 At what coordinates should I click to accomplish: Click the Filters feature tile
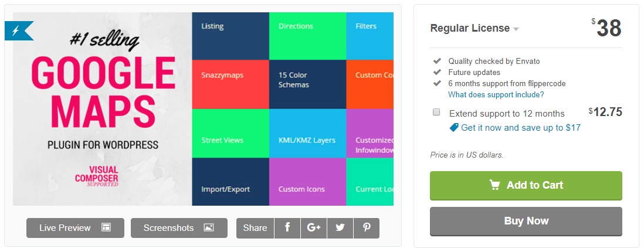coord(370,36)
